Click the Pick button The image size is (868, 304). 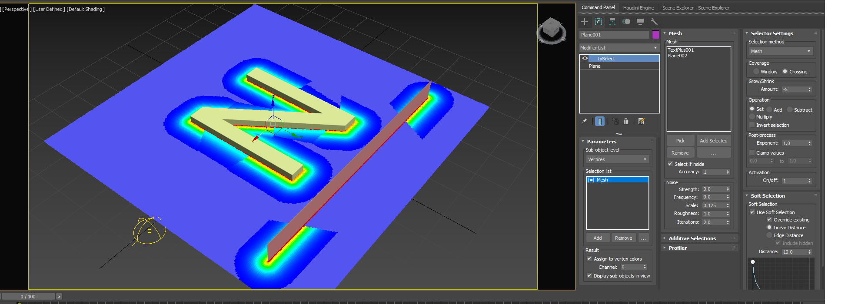(x=680, y=141)
